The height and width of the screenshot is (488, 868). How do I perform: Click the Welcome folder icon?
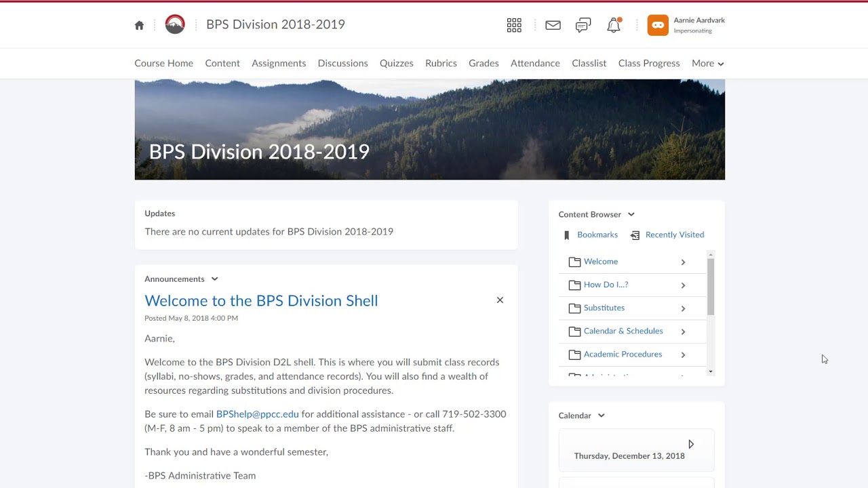574,262
